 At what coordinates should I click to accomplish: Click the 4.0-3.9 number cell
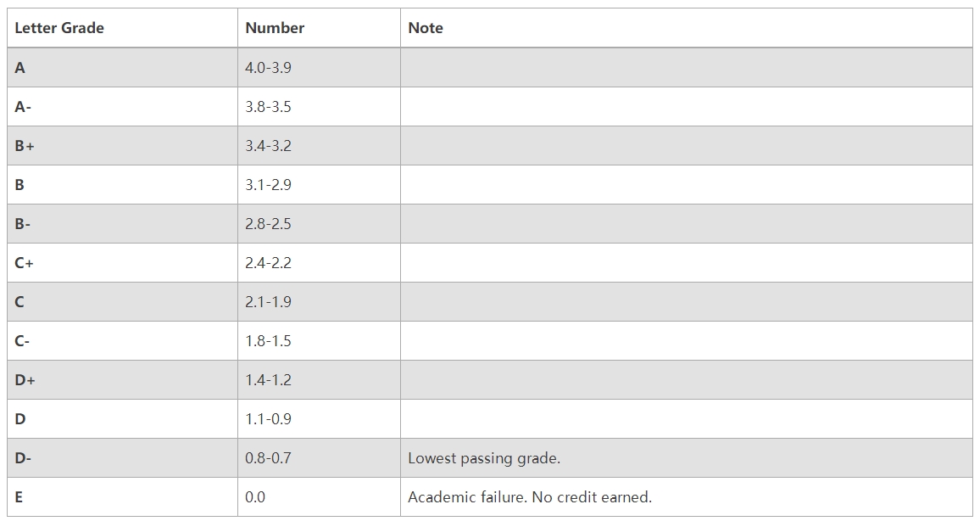pyautogui.click(x=268, y=68)
